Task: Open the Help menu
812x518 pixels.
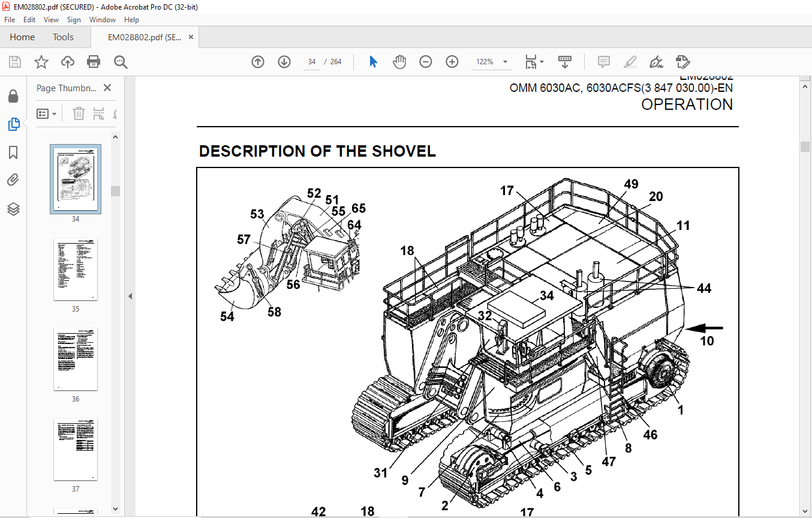Action: tap(131, 20)
